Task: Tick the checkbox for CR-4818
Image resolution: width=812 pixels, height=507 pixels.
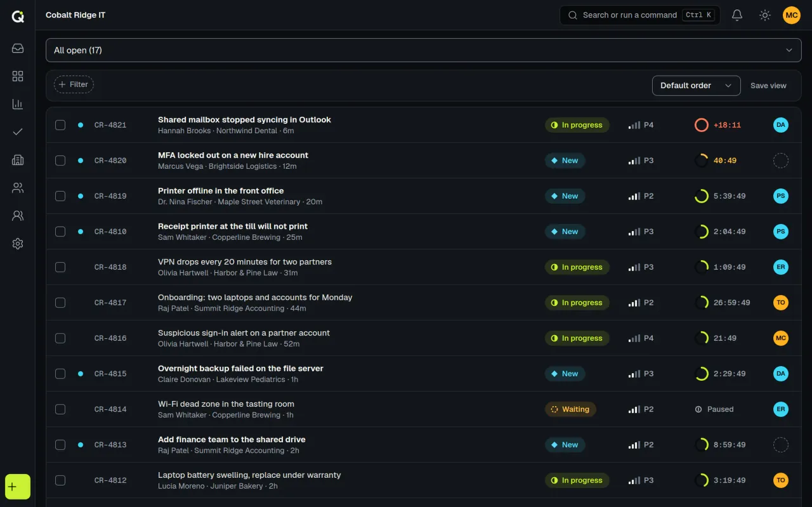Action: (x=60, y=267)
